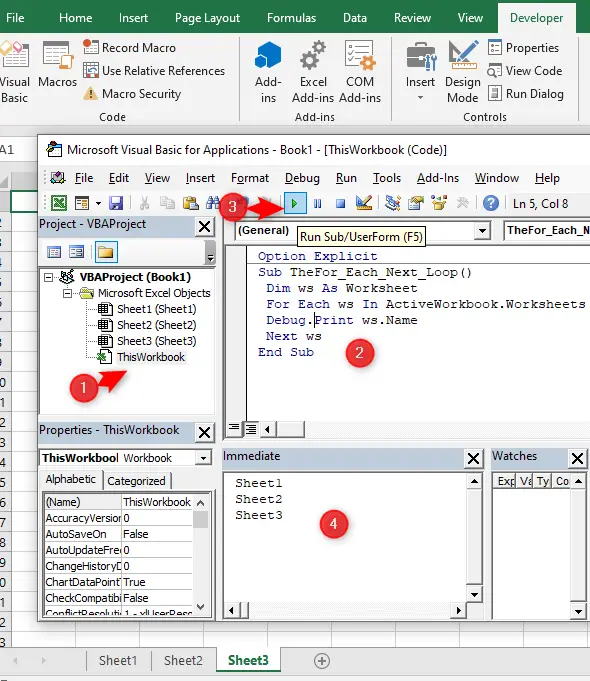Viewport: 590px width, 681px height.
Task: Add a new sheet with plus button
Action: point(322,661)
